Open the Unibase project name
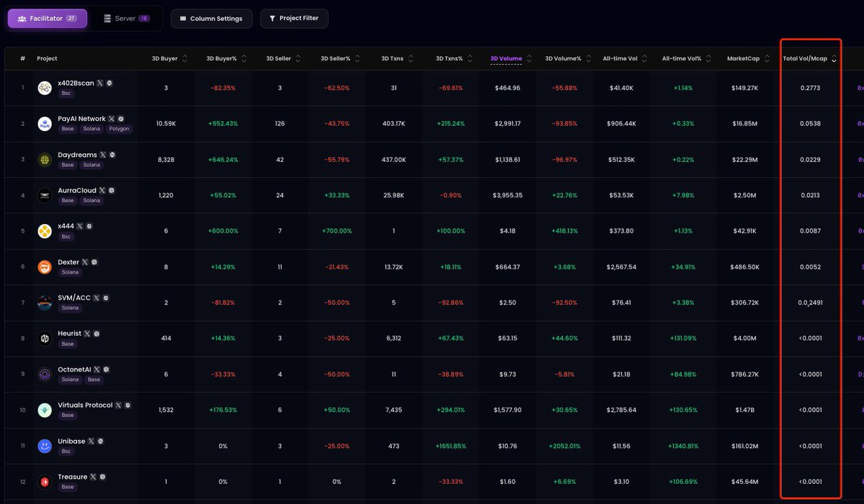 tap(71, 441)
